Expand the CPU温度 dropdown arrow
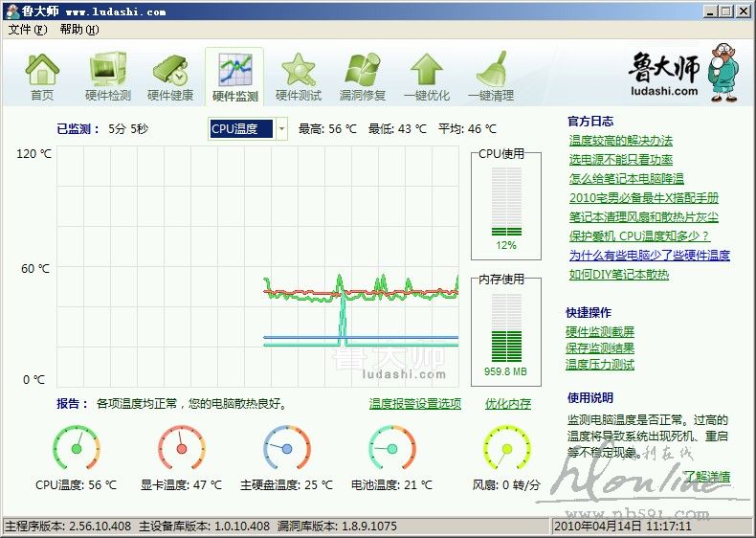756x538 pixels. click(281, 129)
